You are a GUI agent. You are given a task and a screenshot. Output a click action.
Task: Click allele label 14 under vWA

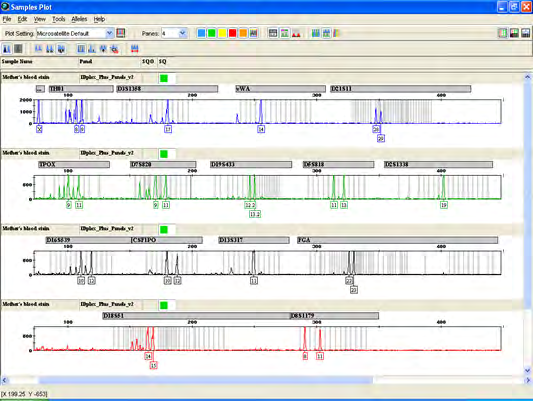click(261, 129)
